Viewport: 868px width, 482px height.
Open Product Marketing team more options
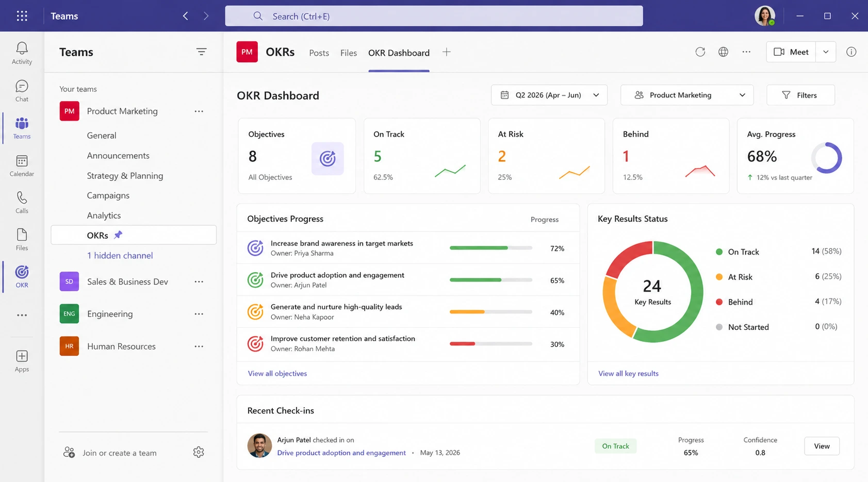click(x=199, y=111)
